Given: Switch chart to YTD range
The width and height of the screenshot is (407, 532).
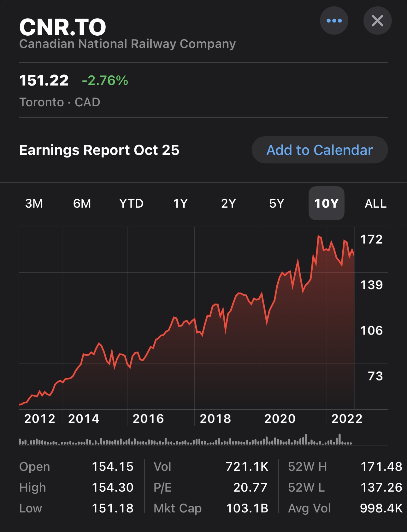Looking at the screenshot, I should 131,204.
